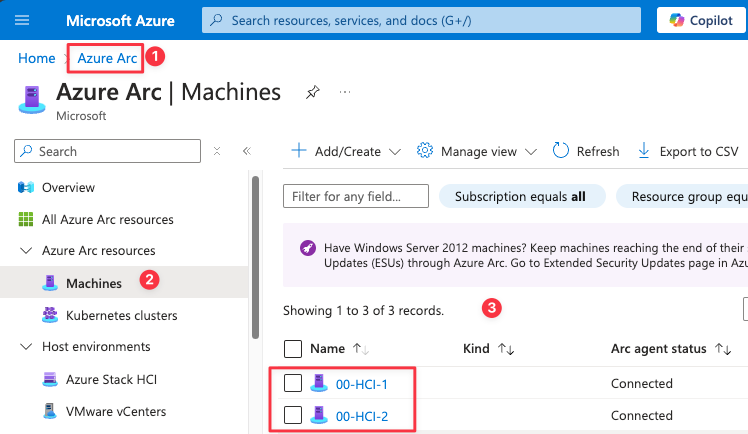Click the sidebar vertical scrollbar

(256, 258)
